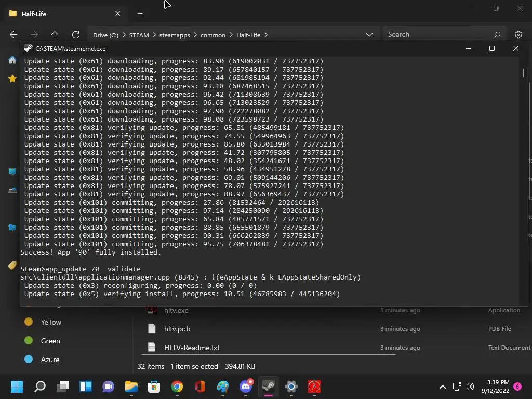
Task: Open a new Explorer tab
Action: [x=140, y=13]
